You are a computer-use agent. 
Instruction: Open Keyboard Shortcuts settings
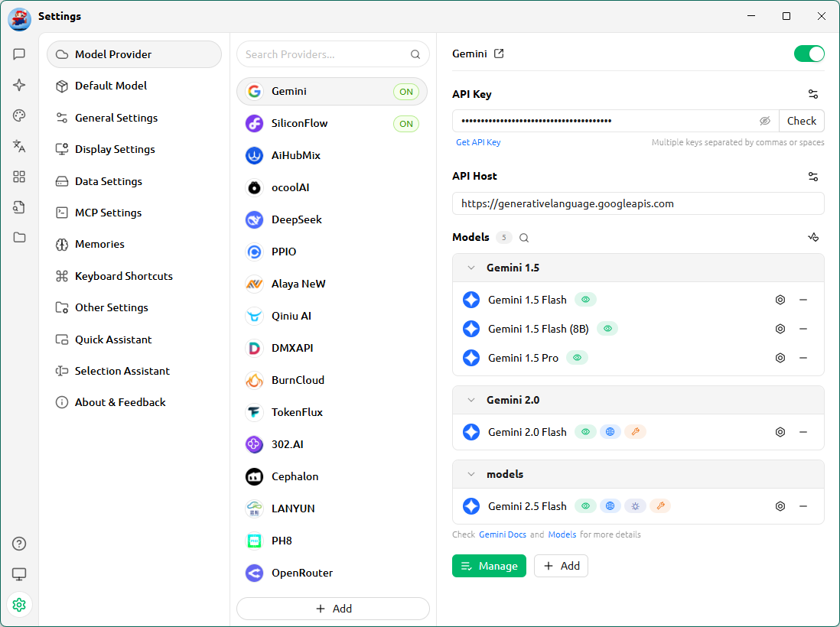point(134,276)
